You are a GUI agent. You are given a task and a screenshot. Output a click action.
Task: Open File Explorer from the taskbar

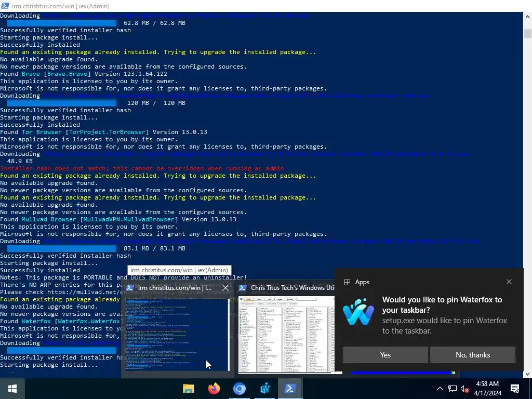click(x=188, y=389)
